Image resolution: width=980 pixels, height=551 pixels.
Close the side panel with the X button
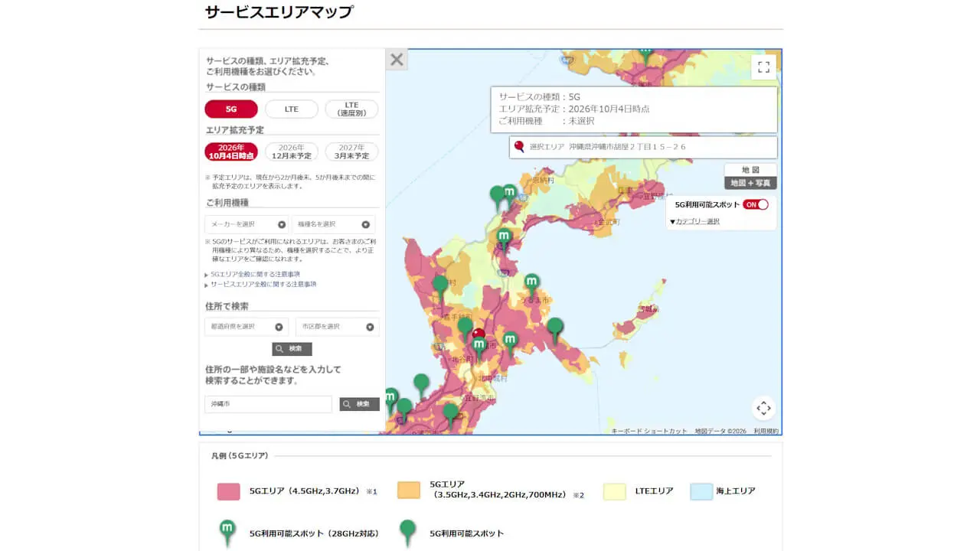point(396,60)
